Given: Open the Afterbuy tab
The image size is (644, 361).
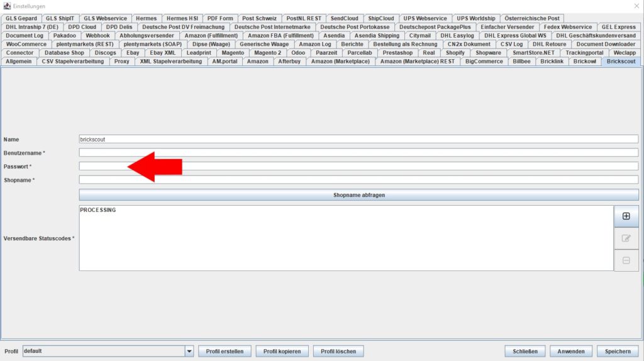Looking at the screenshot, I should [289, 61].
